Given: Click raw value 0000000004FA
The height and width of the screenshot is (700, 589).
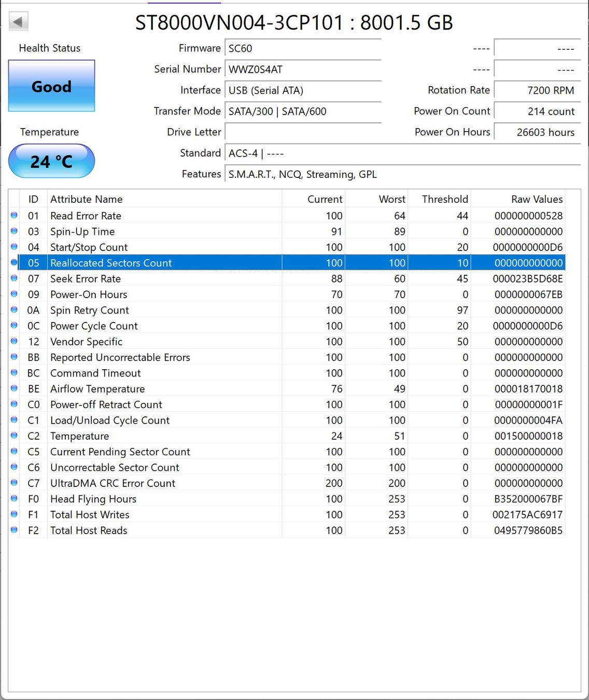Looking at the screenshot, I should click(x=528, y=421).
